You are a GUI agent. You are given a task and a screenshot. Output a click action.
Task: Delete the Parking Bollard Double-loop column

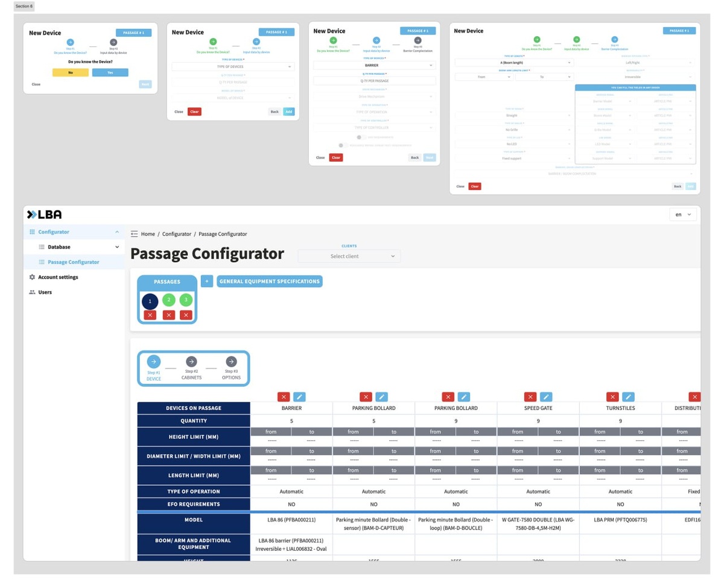pos(448,396)
